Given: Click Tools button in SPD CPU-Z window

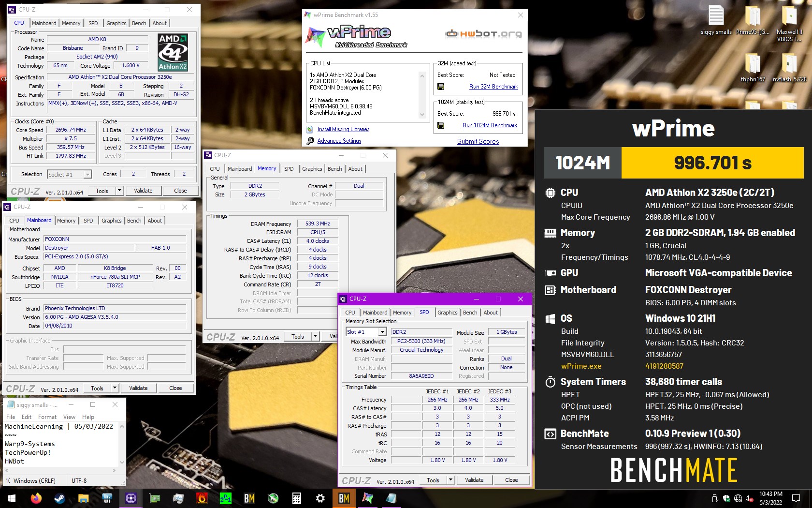Looking at the screenshot, I should (433, 480).
